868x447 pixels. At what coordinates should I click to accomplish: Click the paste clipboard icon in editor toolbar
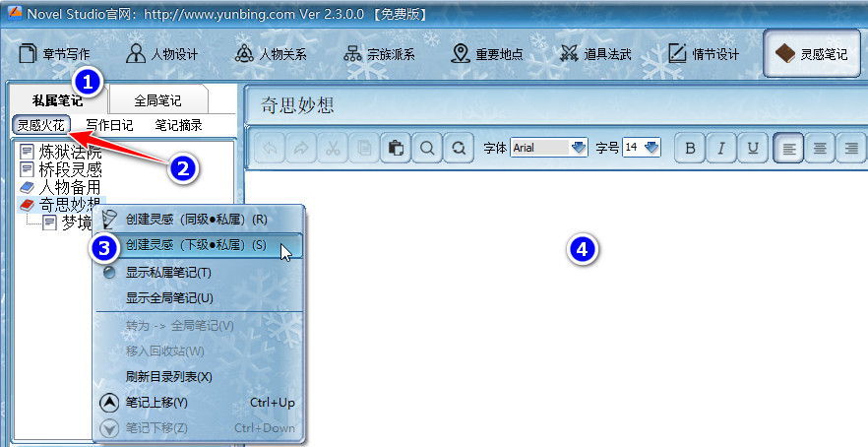[396, 148]
